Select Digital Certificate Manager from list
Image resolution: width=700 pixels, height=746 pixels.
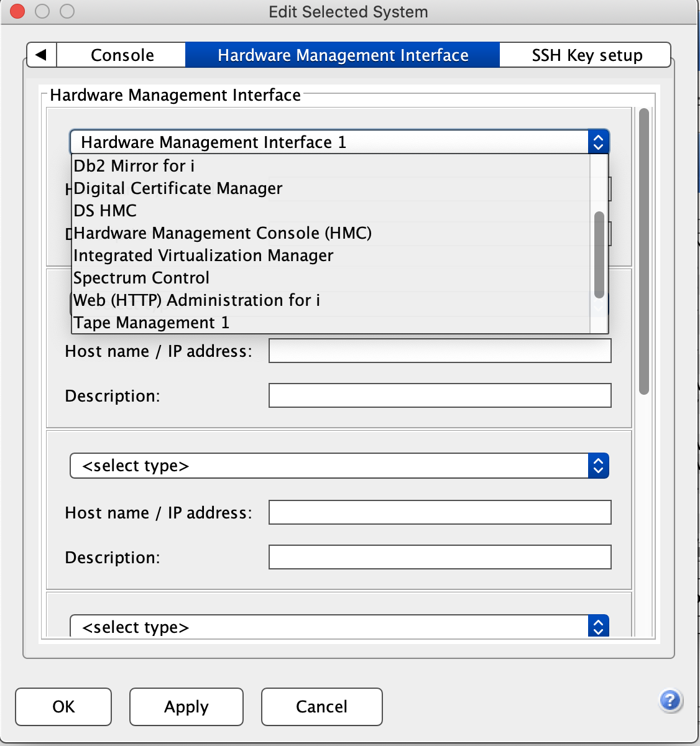tap(178, 188)
